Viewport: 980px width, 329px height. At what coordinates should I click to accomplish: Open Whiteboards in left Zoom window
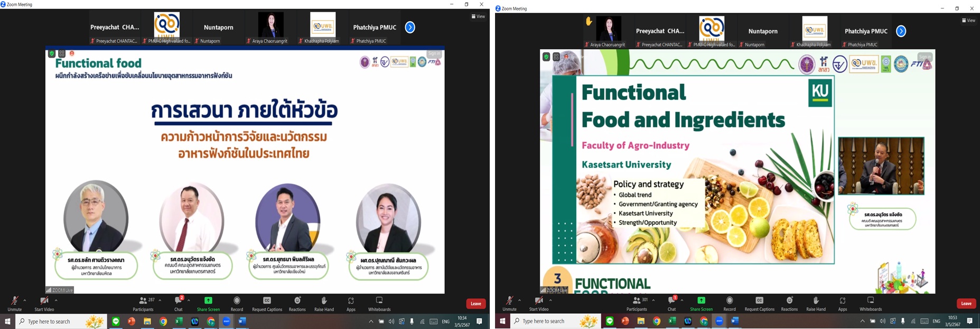click(x=379, y=304)
